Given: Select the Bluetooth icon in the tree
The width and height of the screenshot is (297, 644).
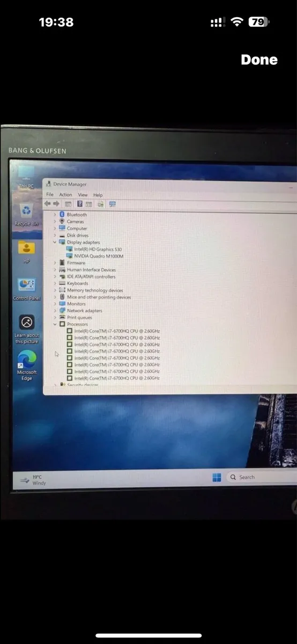Looking at the screenshot, I should pos(62,215).
